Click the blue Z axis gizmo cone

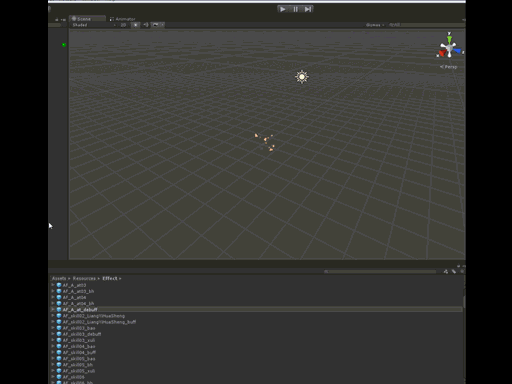pos(457,51)
